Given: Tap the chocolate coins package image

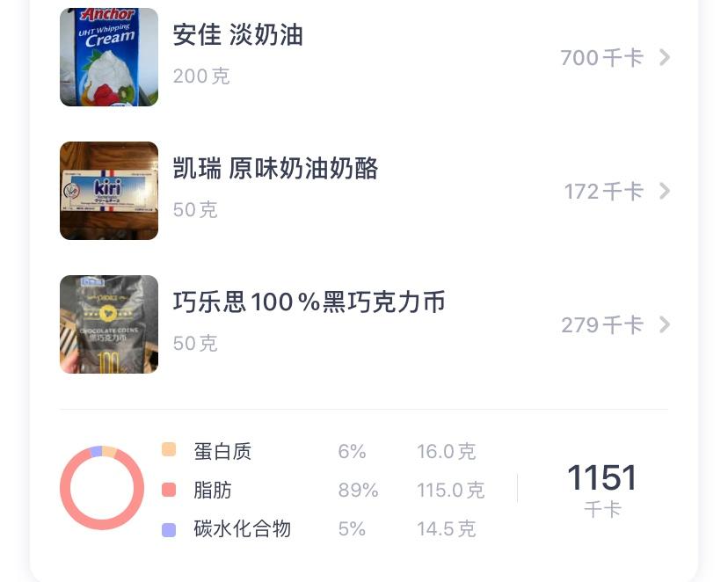Looking at the screenshot, I should [108, 324].
